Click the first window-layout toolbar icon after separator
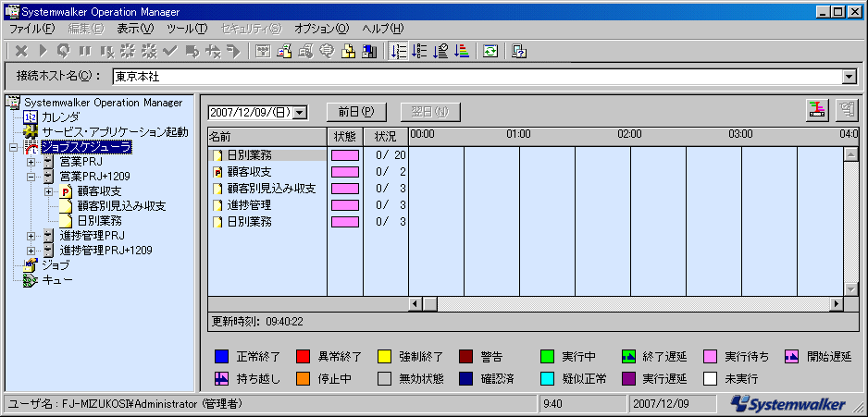 (263, 52)
